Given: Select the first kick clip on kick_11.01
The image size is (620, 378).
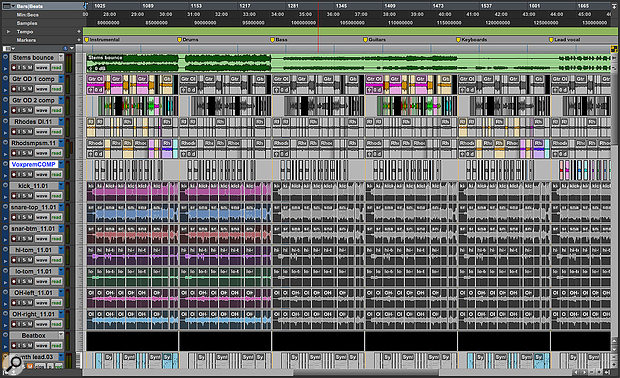Looking at the screenshot, I should click(x=91, y=192).
